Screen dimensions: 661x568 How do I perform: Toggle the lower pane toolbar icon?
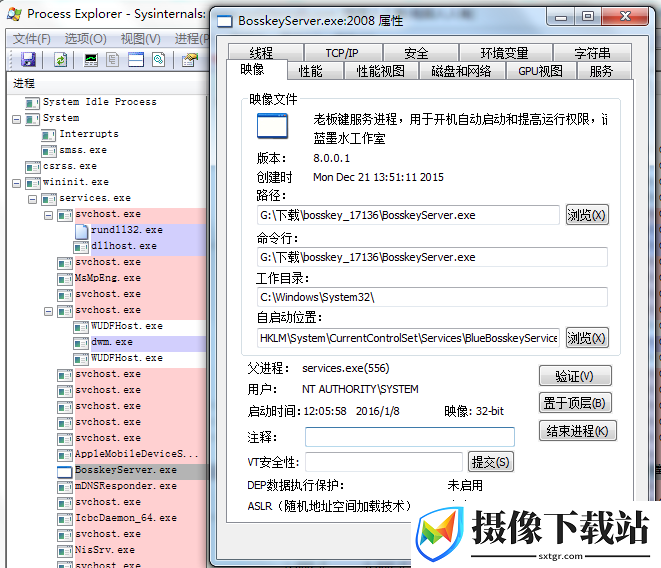pos(136,59)
